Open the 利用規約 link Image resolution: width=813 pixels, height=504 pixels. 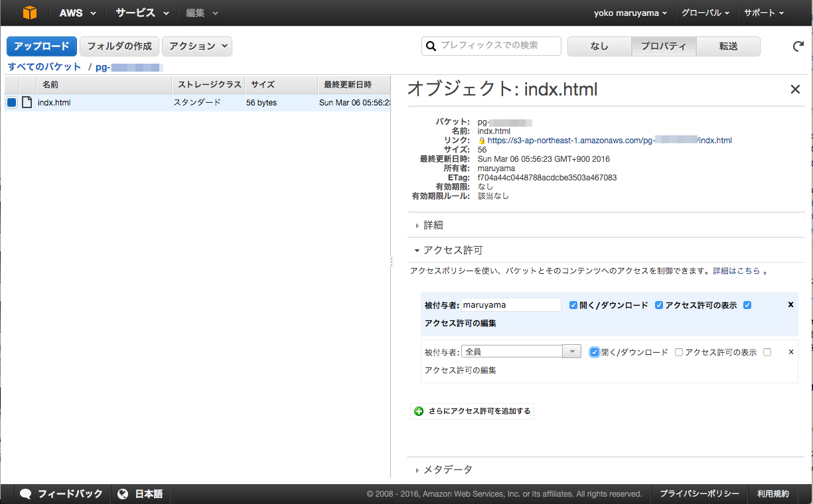pyautogui.click(x=773, y=494)
